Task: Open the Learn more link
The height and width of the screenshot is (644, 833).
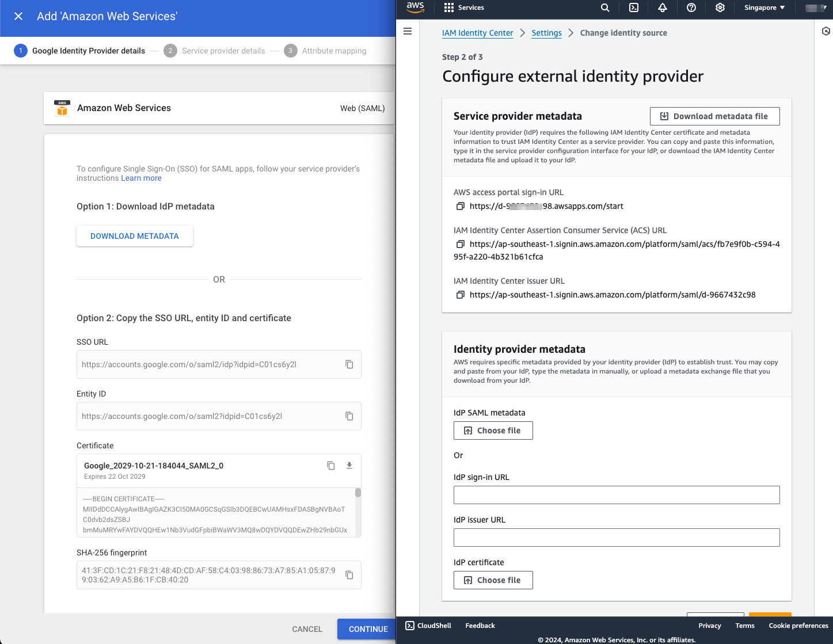Action: (141, 178)
